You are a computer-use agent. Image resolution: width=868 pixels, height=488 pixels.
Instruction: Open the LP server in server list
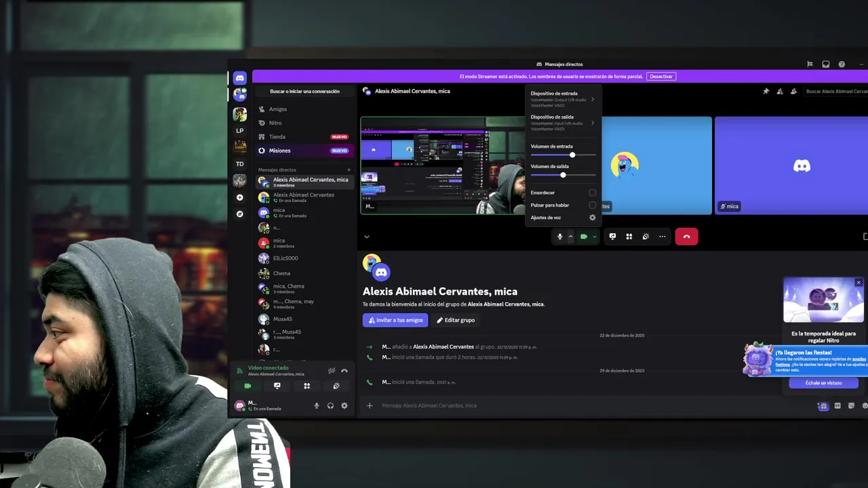pos(239,130)
